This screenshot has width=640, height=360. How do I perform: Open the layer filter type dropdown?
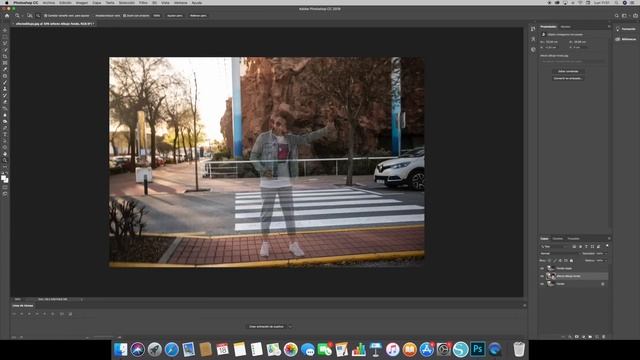click(x=553, y=247)
